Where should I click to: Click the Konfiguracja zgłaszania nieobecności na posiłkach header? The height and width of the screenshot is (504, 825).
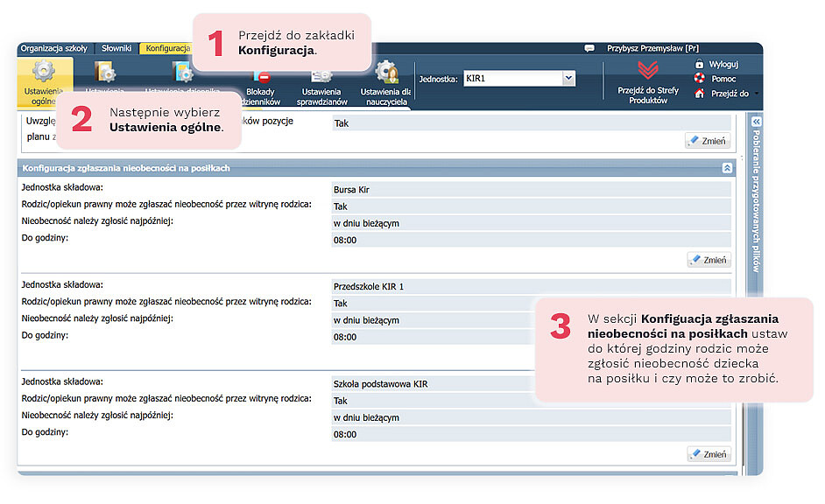click(126, 168)
